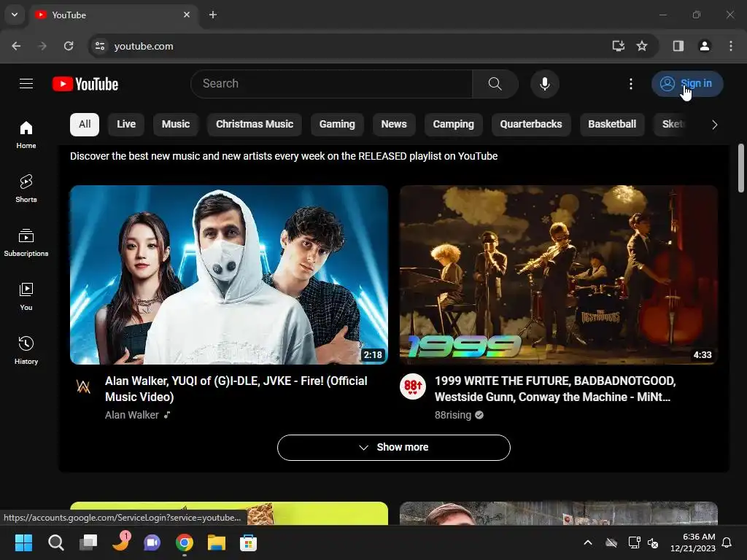Screen dimensions: 747x560
Task: Select the Music filter chip
Action: tap(176, 124)
